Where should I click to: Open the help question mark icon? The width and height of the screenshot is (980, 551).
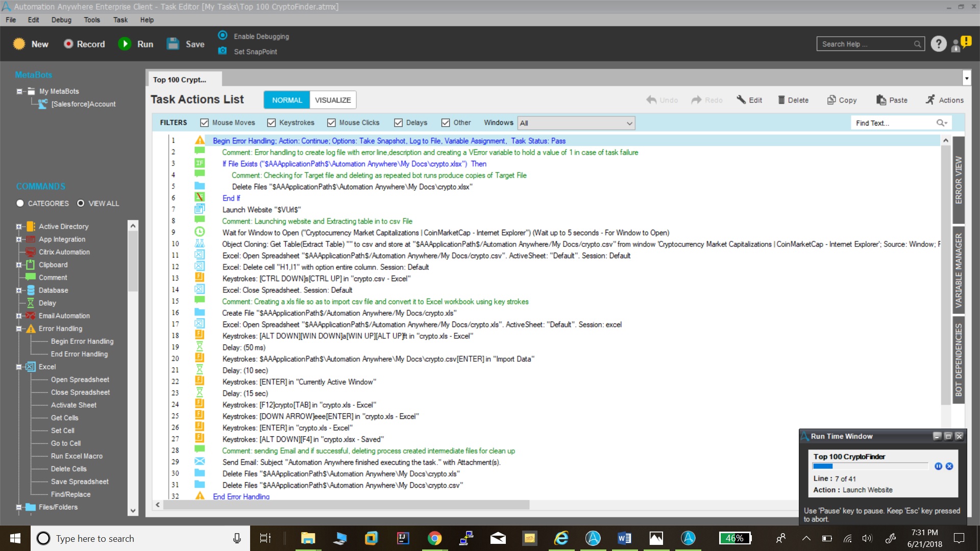tap(938, 44)
